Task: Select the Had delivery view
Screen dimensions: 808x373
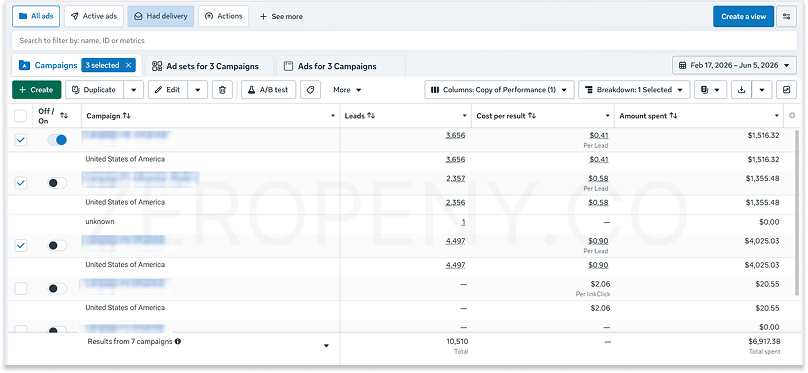Action: (161, 16)
